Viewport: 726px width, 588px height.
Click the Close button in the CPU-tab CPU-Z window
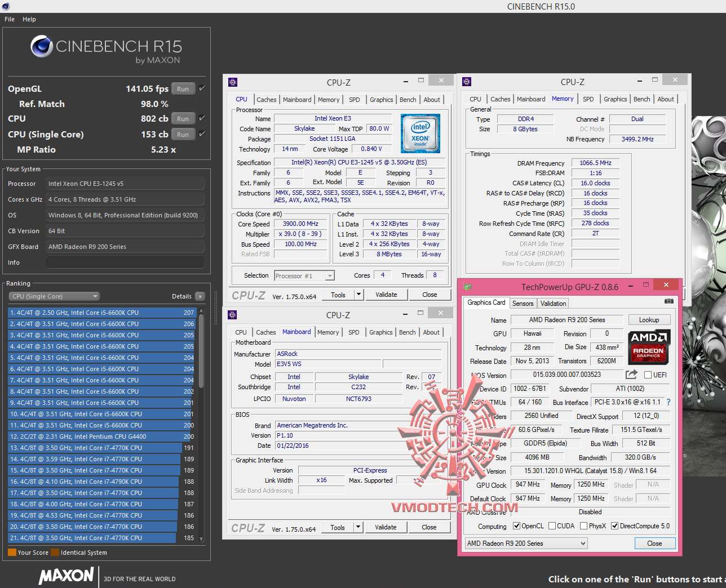click(x=430, y=295)
